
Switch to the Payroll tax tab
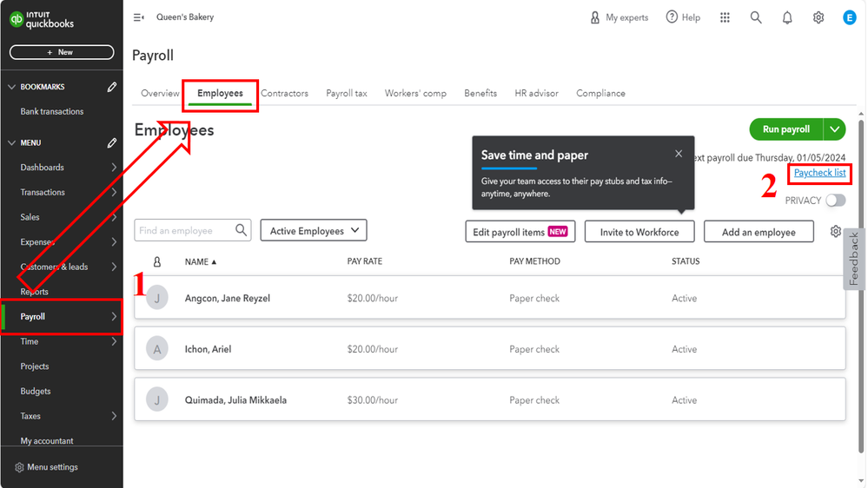tap(347, 93)
